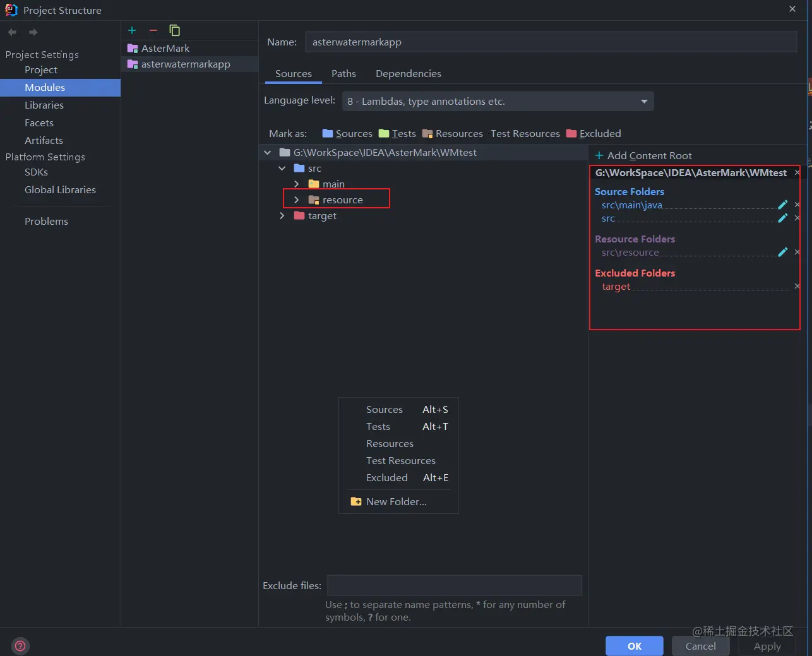Click the module Name input field
Viewport: 812px width, 656px height.
[x=551, y=42]
